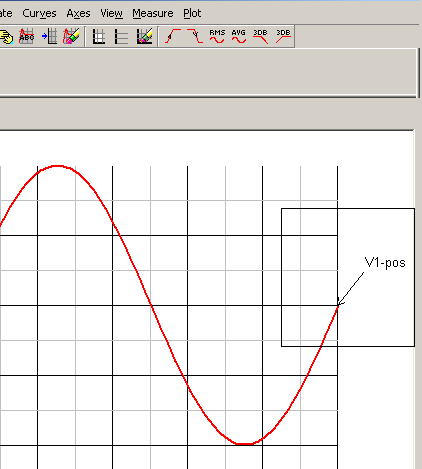Select the V1-pos curve label
This screenshot has width=422, height=469.
[x=385, y=263]
